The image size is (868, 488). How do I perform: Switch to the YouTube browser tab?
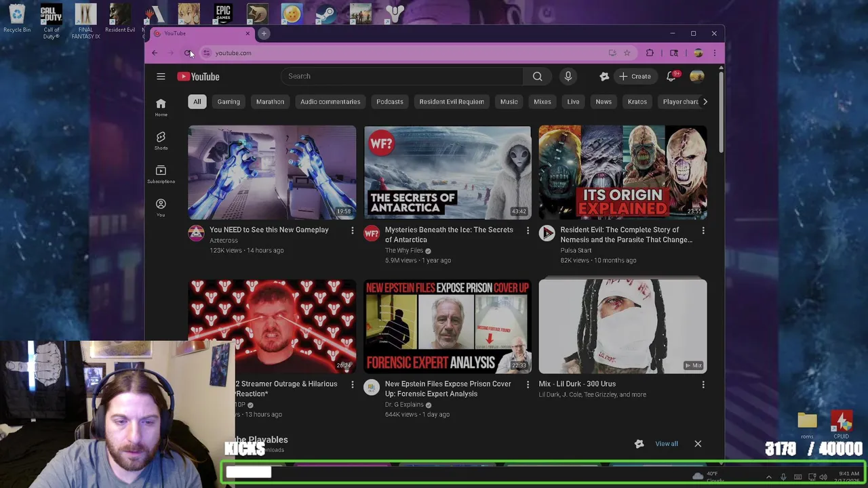(x=202, y=33)
